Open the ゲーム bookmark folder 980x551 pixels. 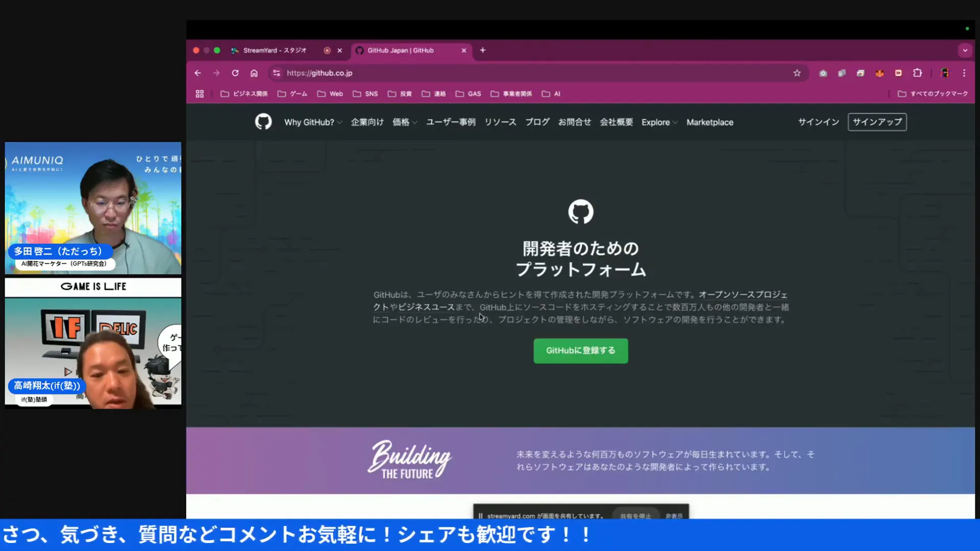[292, 94]
